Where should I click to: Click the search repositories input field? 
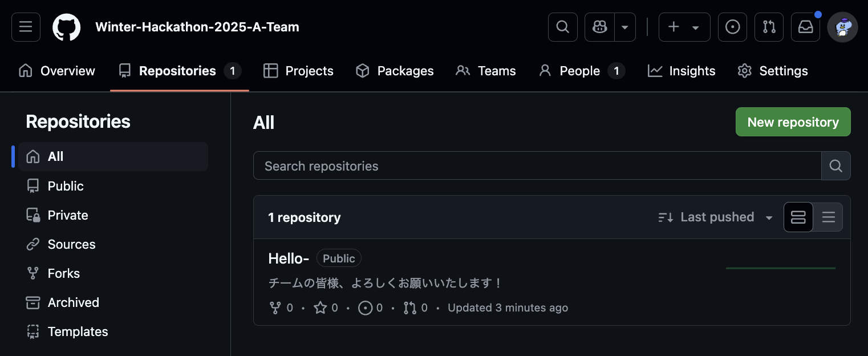[536, 165]
